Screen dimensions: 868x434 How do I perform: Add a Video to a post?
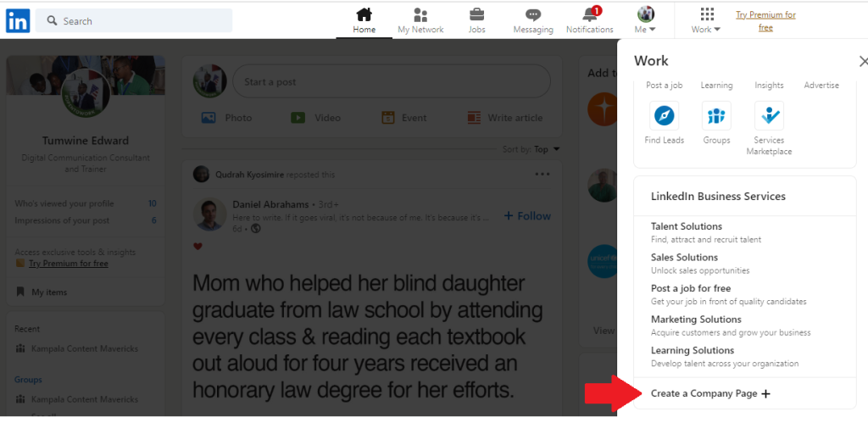click(x=315, y=117)
